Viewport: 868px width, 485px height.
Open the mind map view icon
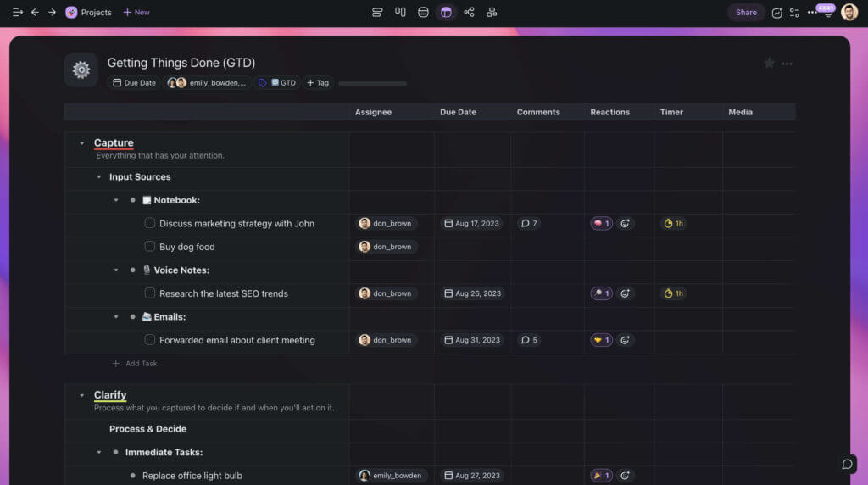pyautogui.click(x=469, y=12)
